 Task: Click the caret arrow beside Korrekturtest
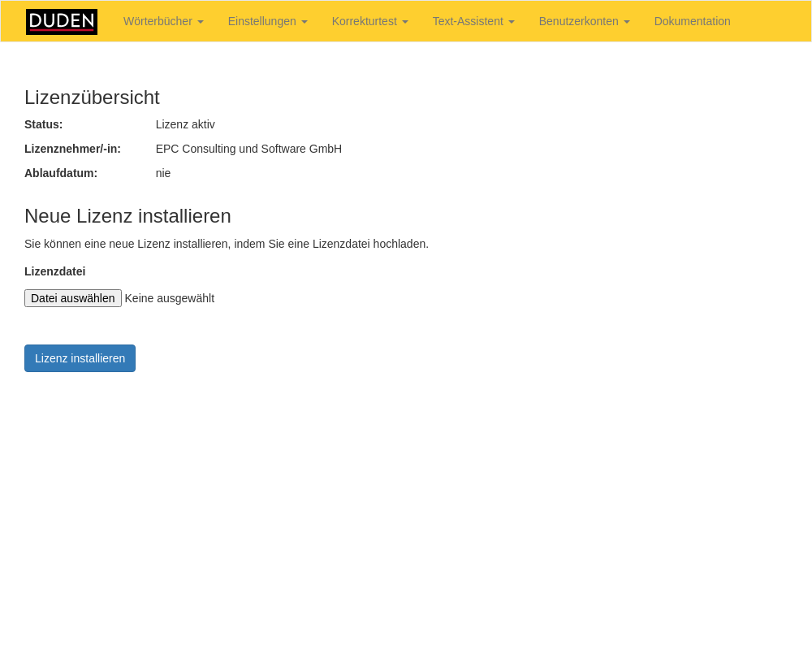point(405,22)
